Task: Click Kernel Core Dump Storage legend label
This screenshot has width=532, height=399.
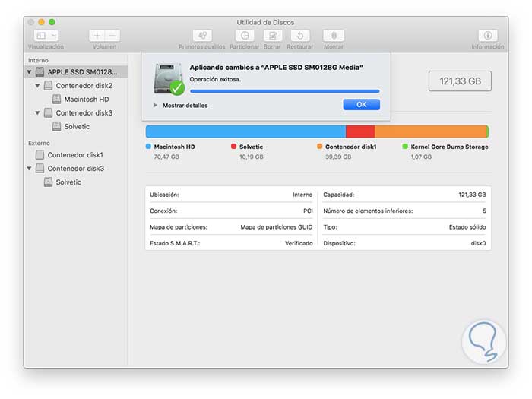Action: pyautogui.click(x=450, y=147)
